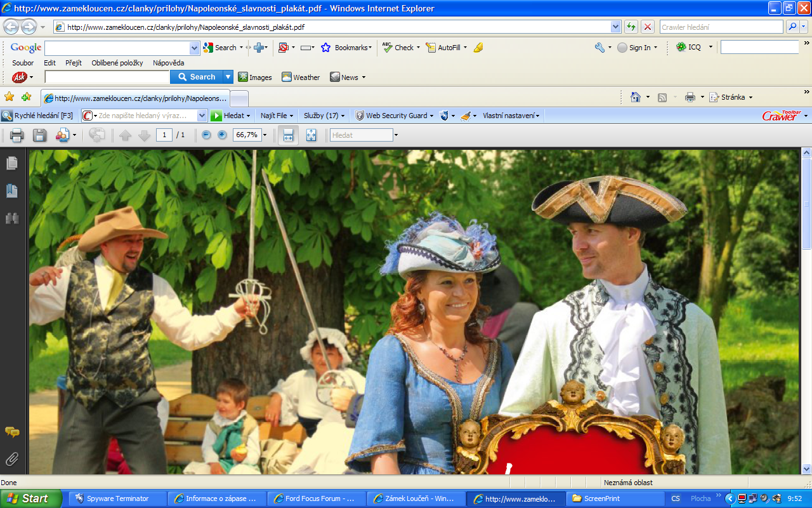The width and height of the screenshot is (812, 508).
Task: Expand the 66,7% zoom level dropdown
Action: 265,135
